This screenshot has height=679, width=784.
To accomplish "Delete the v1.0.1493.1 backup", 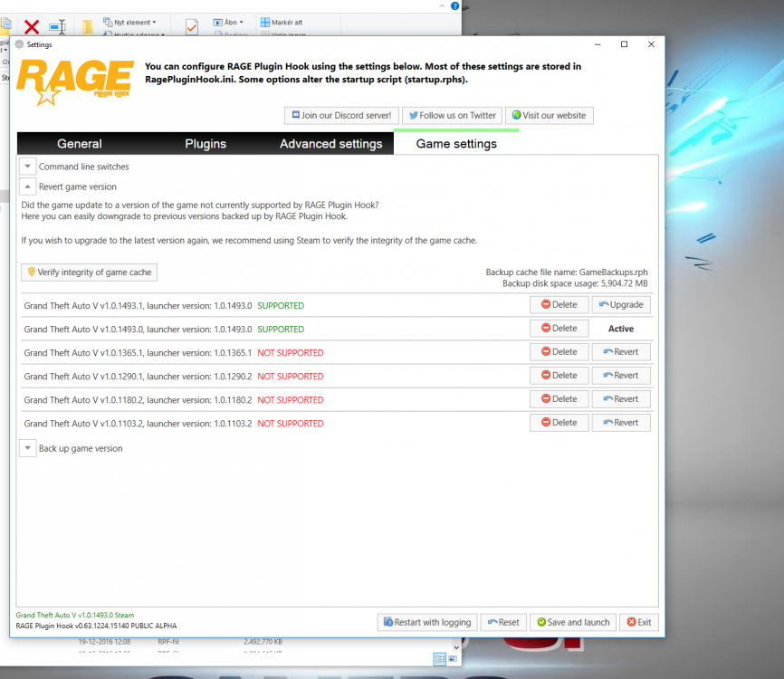I will pyautogui.click(x=559, y=305).
